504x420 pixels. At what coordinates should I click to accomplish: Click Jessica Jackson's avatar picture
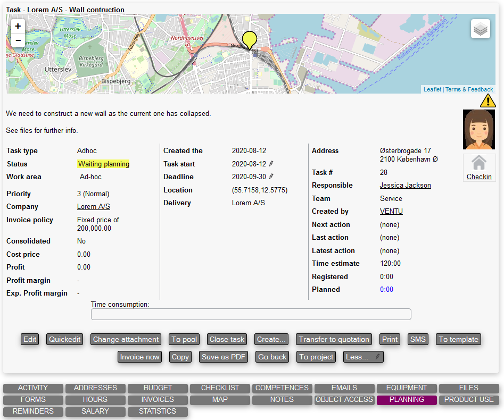click(x=479, y=130)
